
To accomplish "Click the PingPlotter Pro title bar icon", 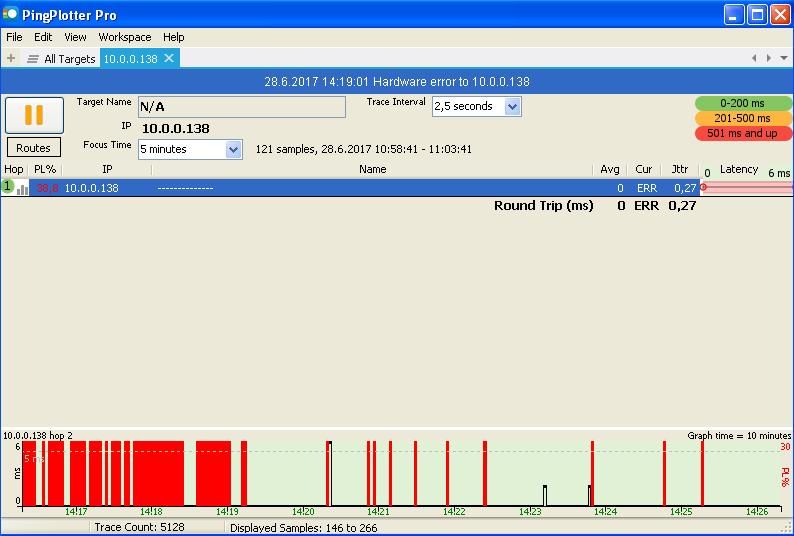I will tap(10, 14).
